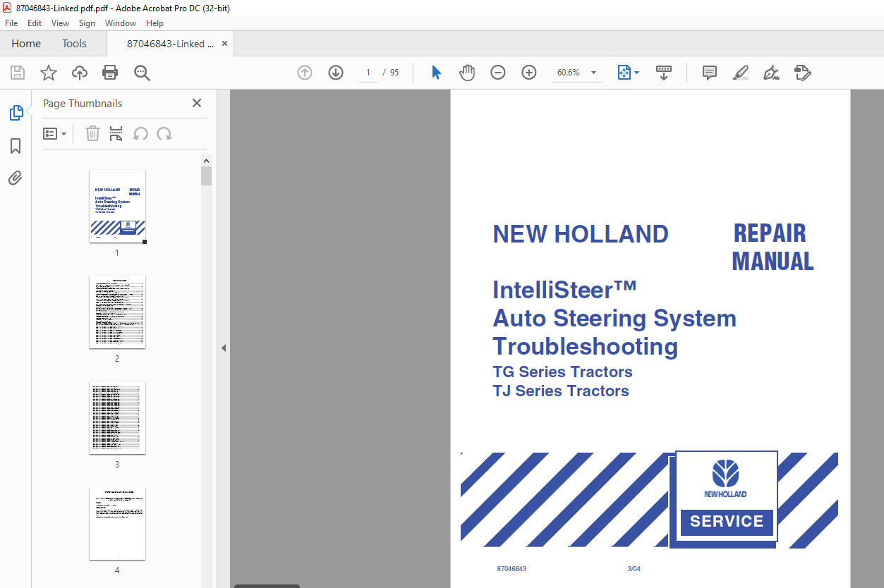Image resolution: width=884 pixels, height=588 pixels.
Task: Click the page number input field
Action: coord(368,73)
